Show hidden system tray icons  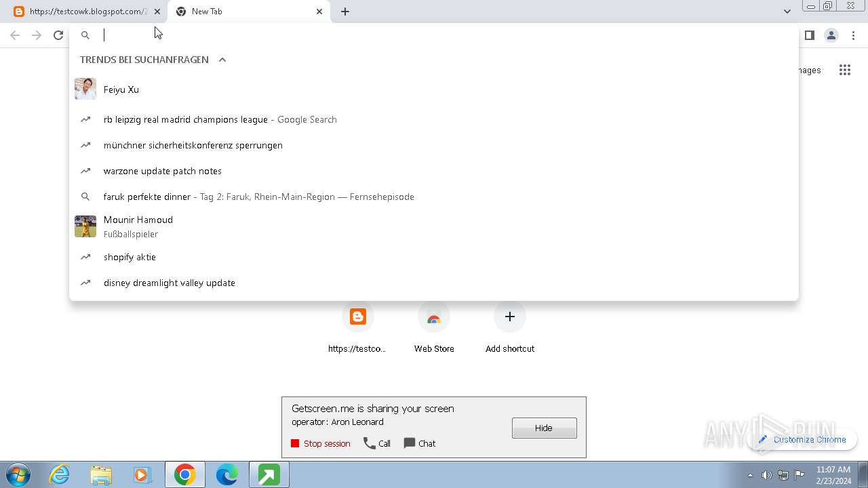click(x=750, y=475)
